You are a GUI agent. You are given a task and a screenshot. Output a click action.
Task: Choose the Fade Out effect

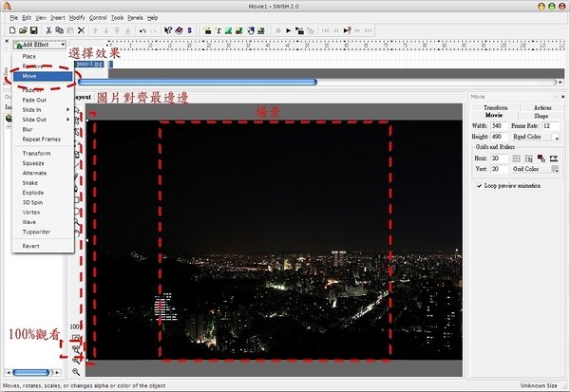[43, 100]
